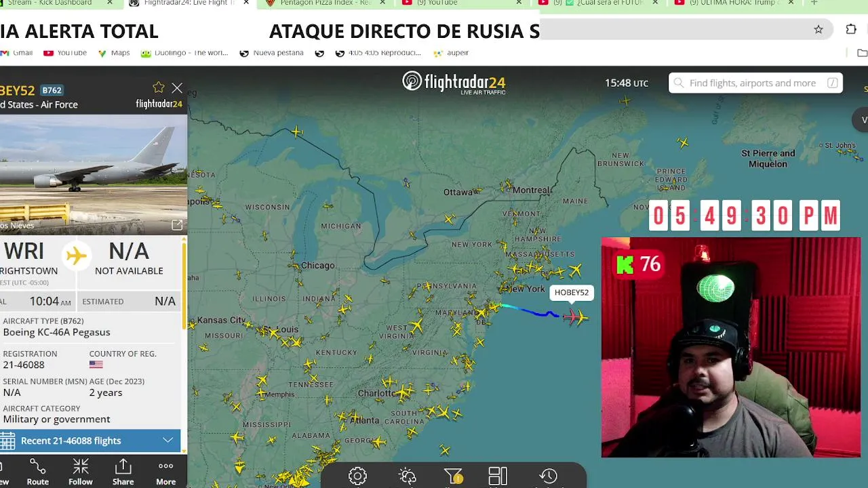The height and width of the screenshot is (488, 868).
Task: Open the Gmail bookmark
Action: (x=16, y=53)
